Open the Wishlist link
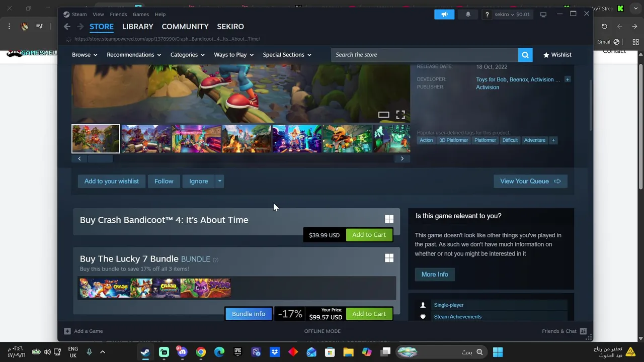 click(x=557, y=55)
